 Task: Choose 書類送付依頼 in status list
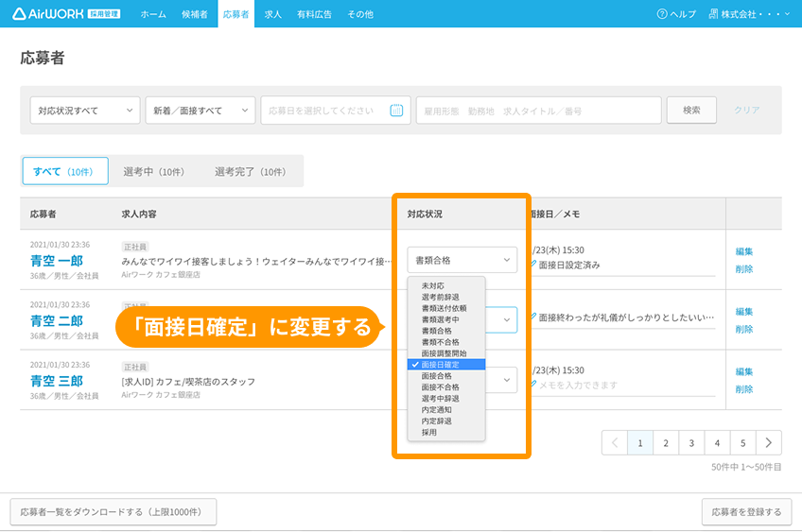446,308
